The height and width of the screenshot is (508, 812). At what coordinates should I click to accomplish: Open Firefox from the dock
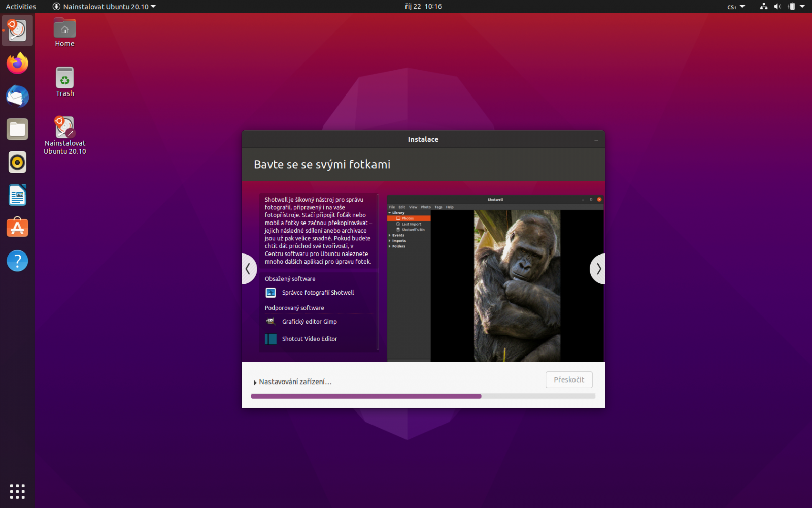pyautogui.click(x=17, y=63)
